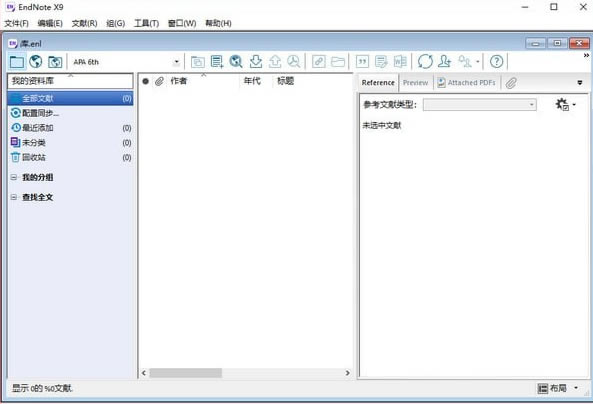The image size is (593, 404).
Task: Click Insert Citation quotation mark icon
Action: (x=362, y=61)
